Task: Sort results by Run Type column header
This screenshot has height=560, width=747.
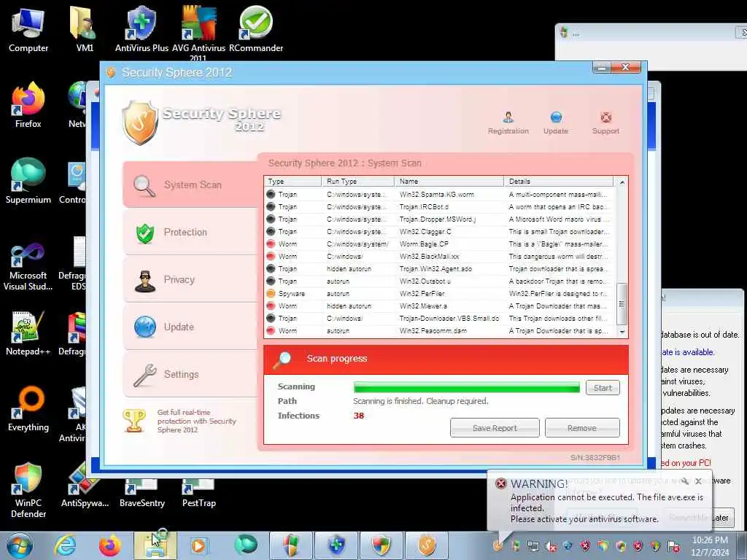Action: 357,182
